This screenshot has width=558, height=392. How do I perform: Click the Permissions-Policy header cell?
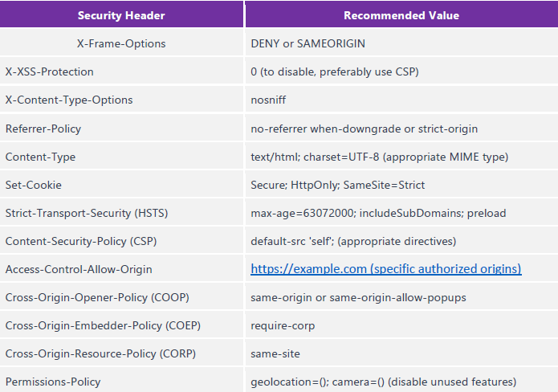pos(52,382)
